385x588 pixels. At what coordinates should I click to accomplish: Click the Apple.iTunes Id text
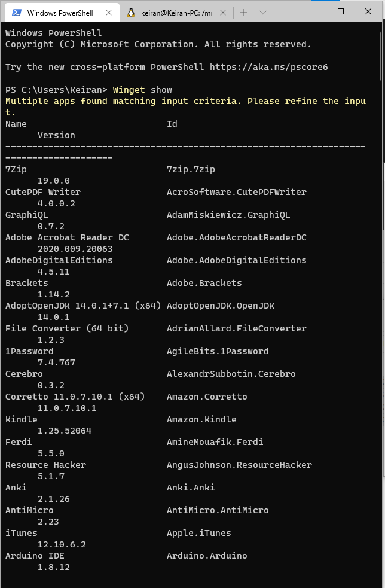(x=199, y=533)
